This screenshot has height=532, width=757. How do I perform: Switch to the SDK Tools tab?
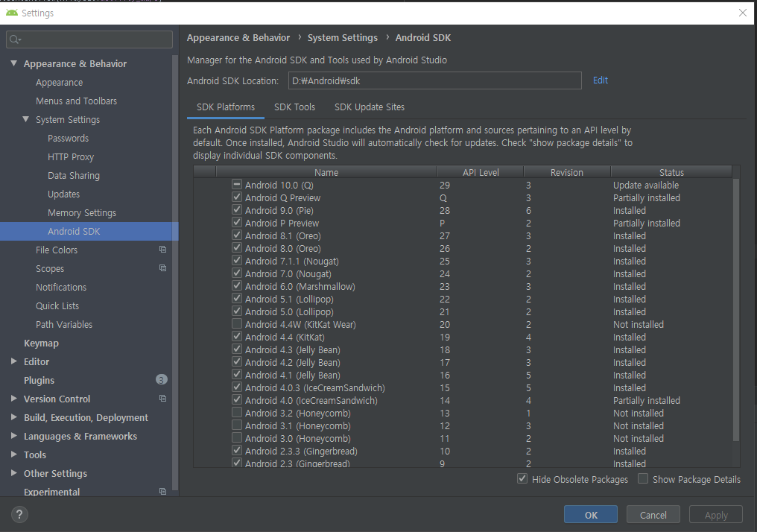[294, 107]
